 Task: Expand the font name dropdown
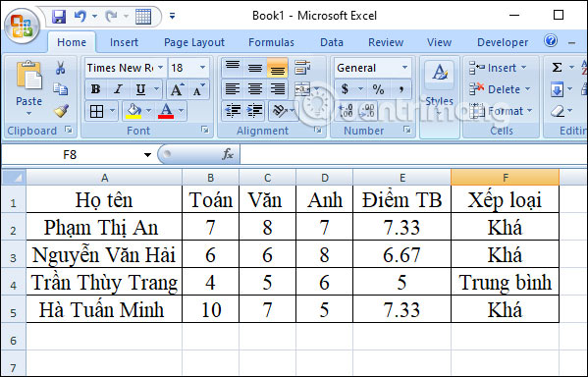[161, 68]
